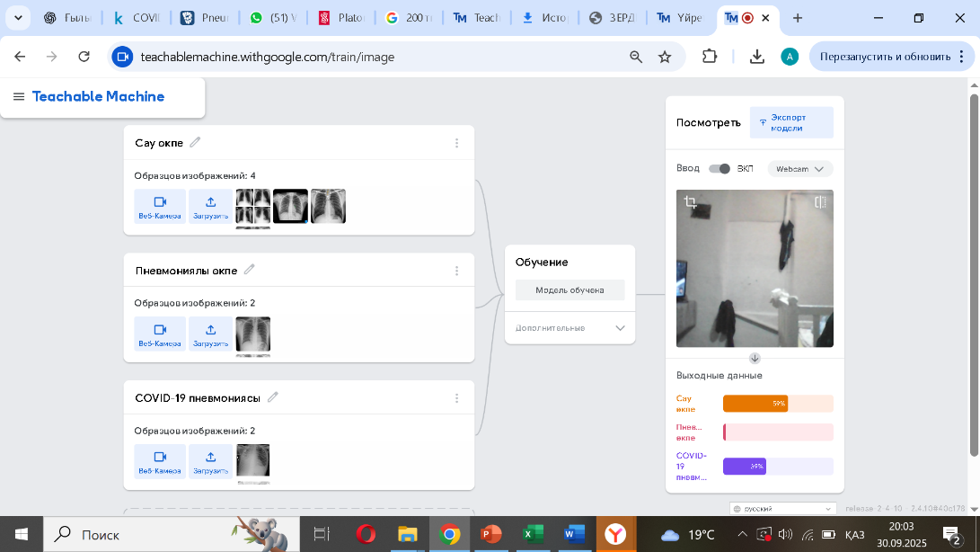Click Экспорт модели button
The image size is (980, 552).
[791, 122]
